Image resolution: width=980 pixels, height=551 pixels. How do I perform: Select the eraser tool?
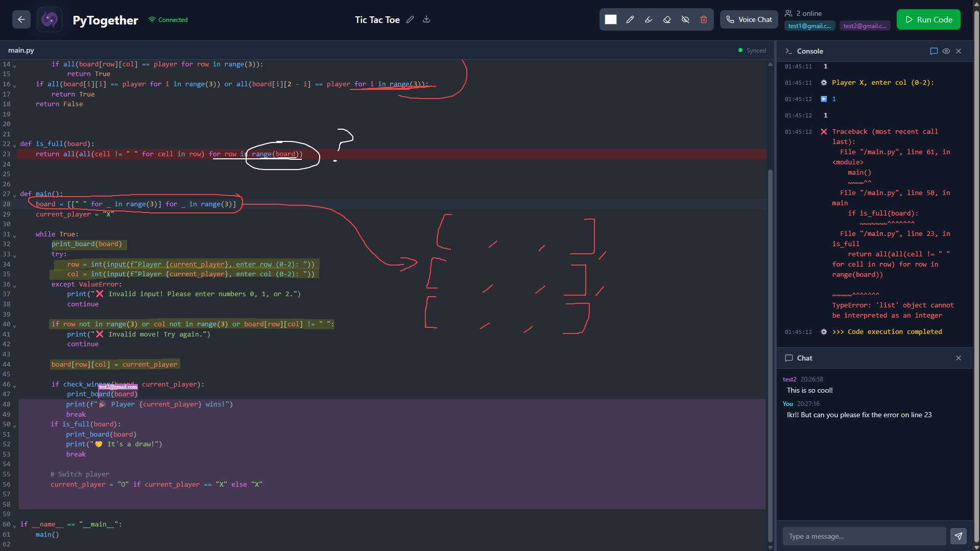667,19
